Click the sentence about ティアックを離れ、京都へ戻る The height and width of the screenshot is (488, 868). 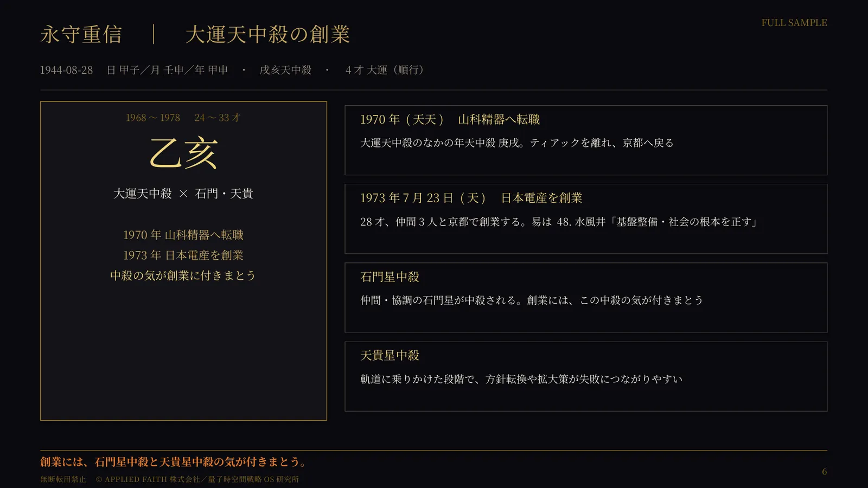517,143
